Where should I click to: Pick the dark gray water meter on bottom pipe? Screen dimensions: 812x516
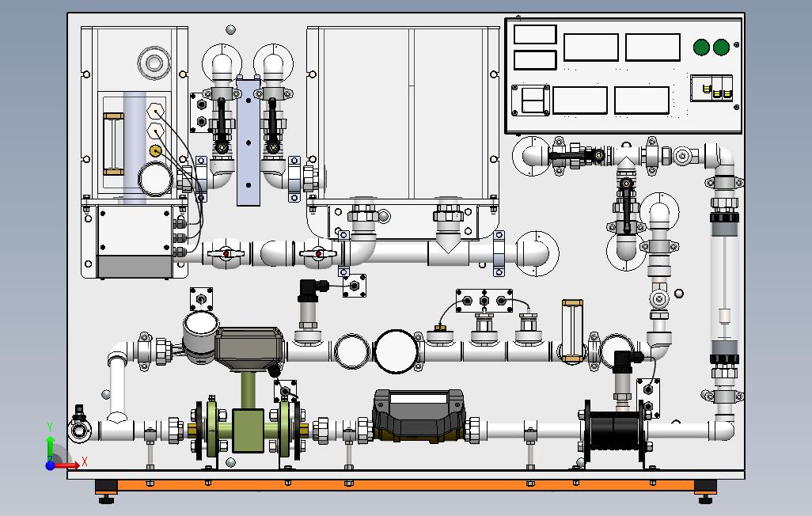click(419, 416)
